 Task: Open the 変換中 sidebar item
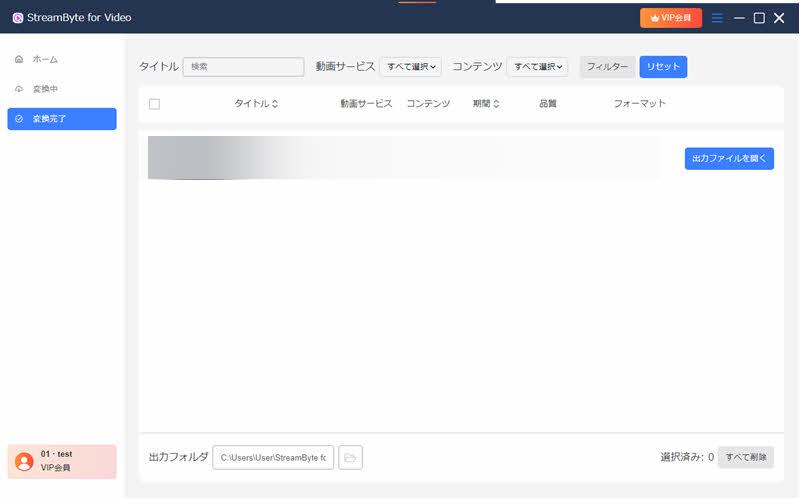coord(62,89)
